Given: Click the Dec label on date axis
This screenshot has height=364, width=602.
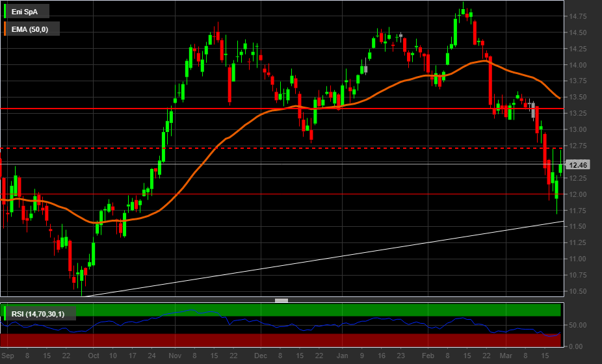Looking at the screenshot, I should (260, 356).
